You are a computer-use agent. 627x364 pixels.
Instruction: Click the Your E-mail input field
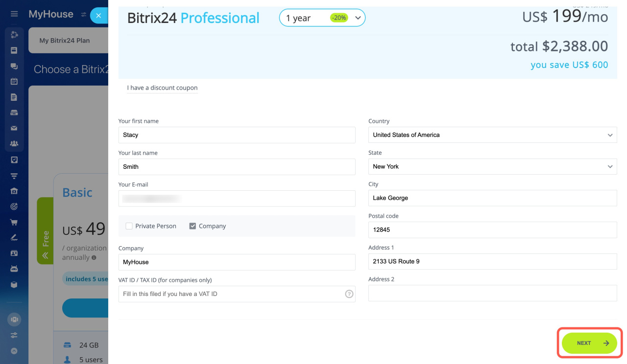tap(237, 198)
